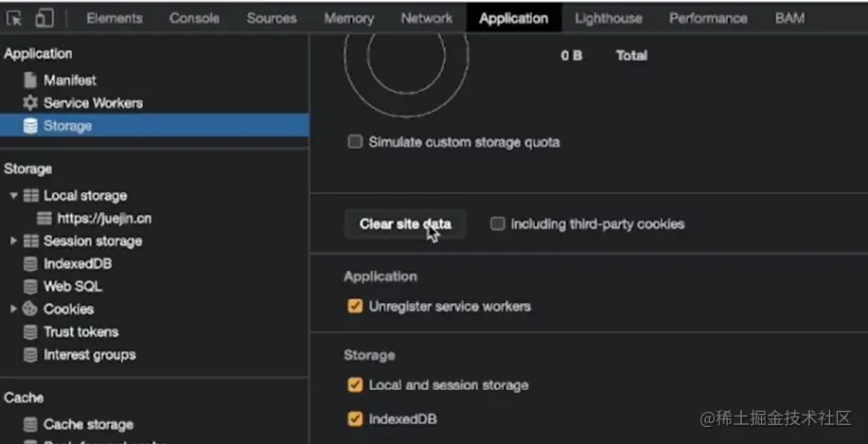Click the Trust tokens database icon

click(x=30, y=332)
